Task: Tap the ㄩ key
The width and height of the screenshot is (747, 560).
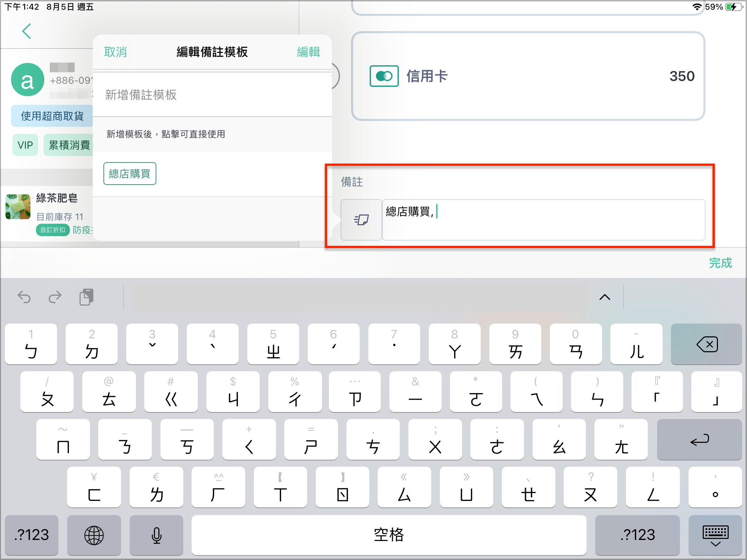Action: click(x=466, y=487)
